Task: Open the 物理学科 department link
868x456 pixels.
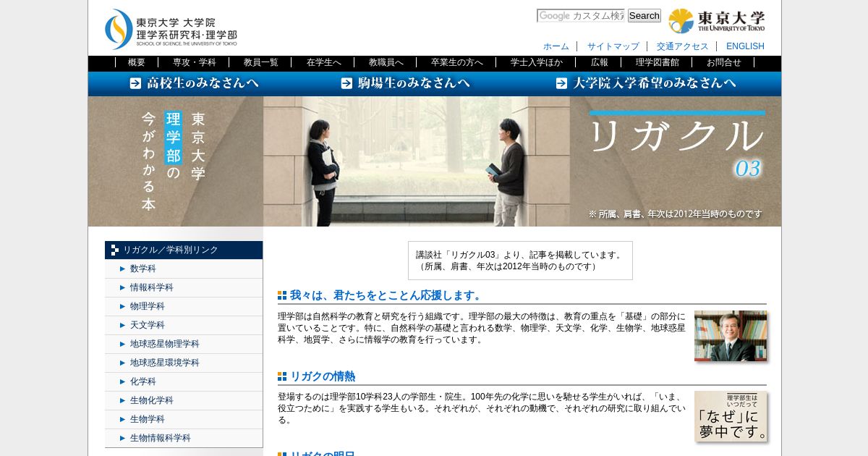Action: coord(148,306)
